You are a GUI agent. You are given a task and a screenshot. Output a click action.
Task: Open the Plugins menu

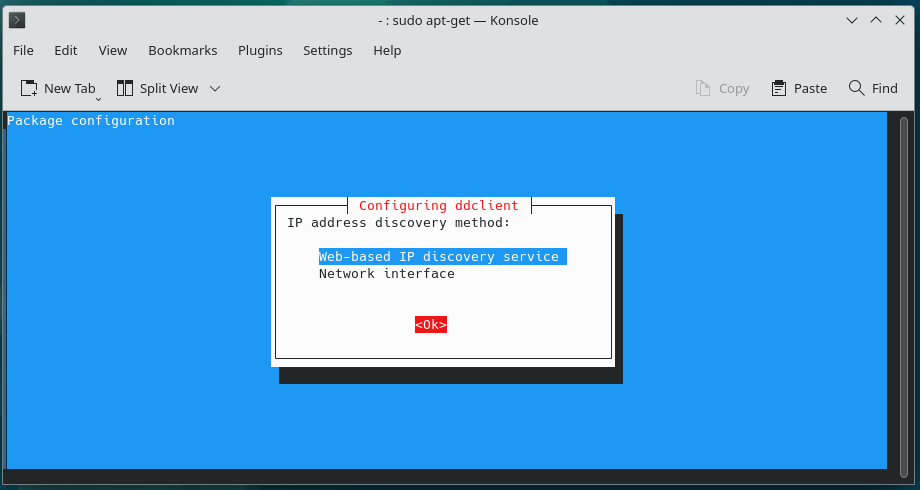click(x=260, y=50)
